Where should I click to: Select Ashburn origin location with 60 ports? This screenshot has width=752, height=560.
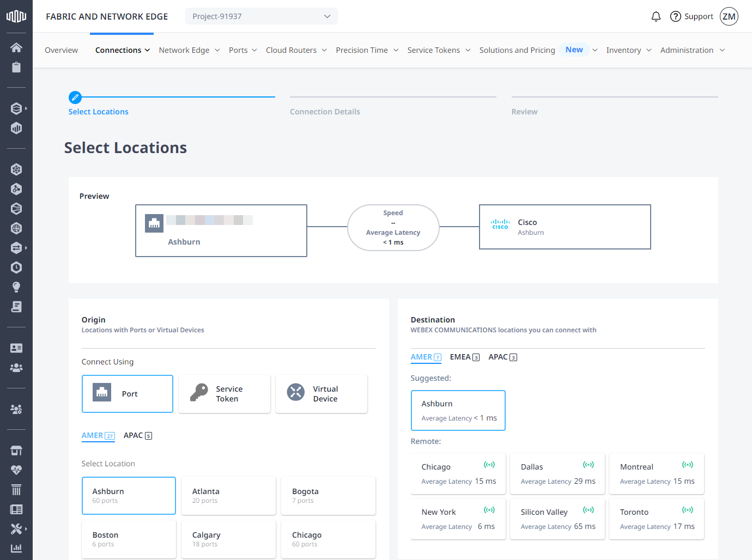[129, 496]
